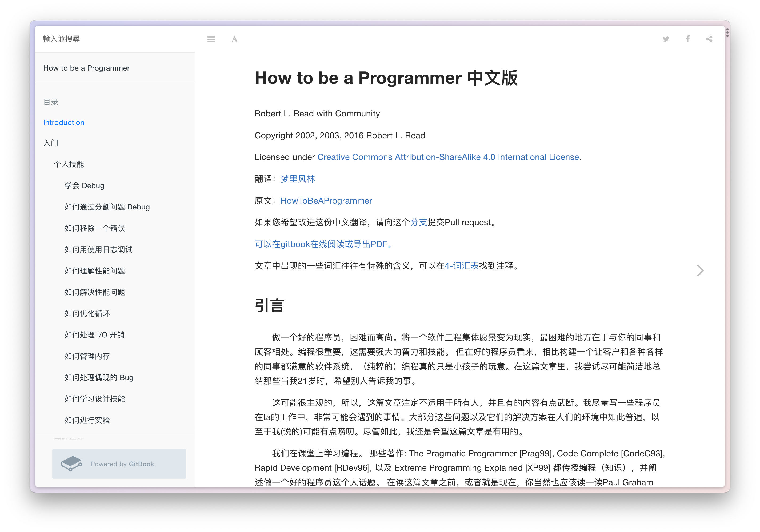Viewport: 760px width, 532px height.
Task: Toggle the sidebar with the hamburger icon
Action: pyautogui.click(x=211, y=39)
